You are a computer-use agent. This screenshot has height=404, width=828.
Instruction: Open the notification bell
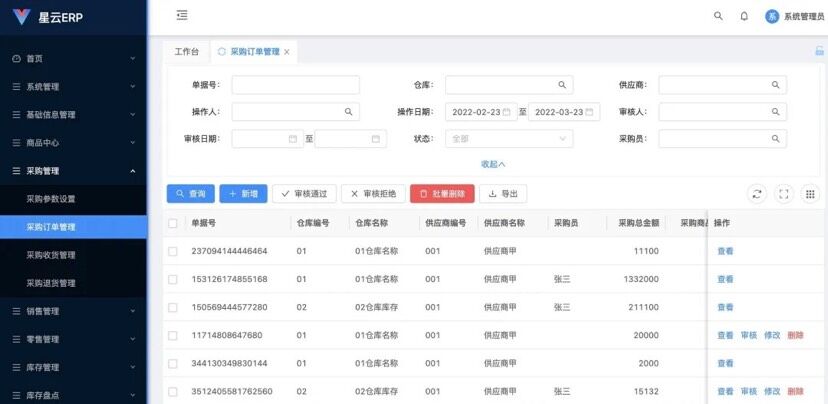(x=743, y=16)
